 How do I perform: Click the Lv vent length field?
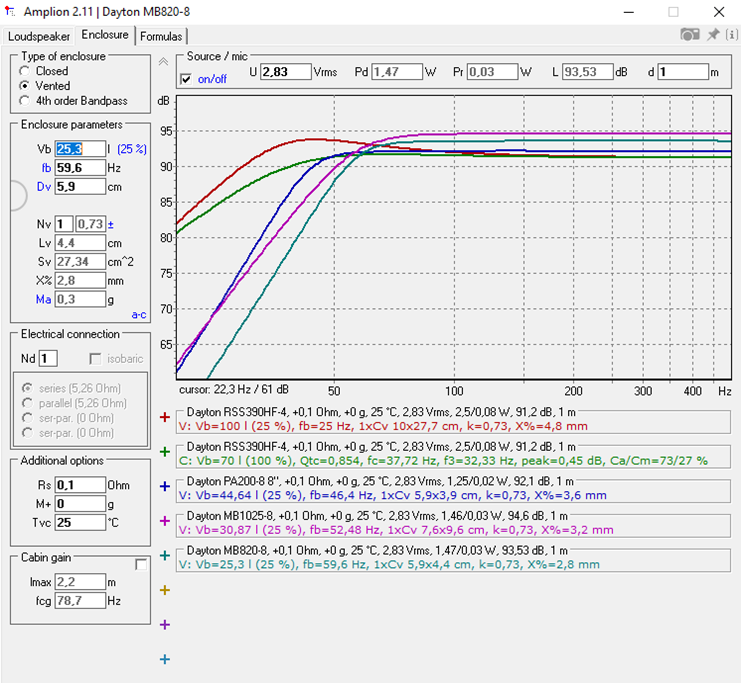coord(80,243)
